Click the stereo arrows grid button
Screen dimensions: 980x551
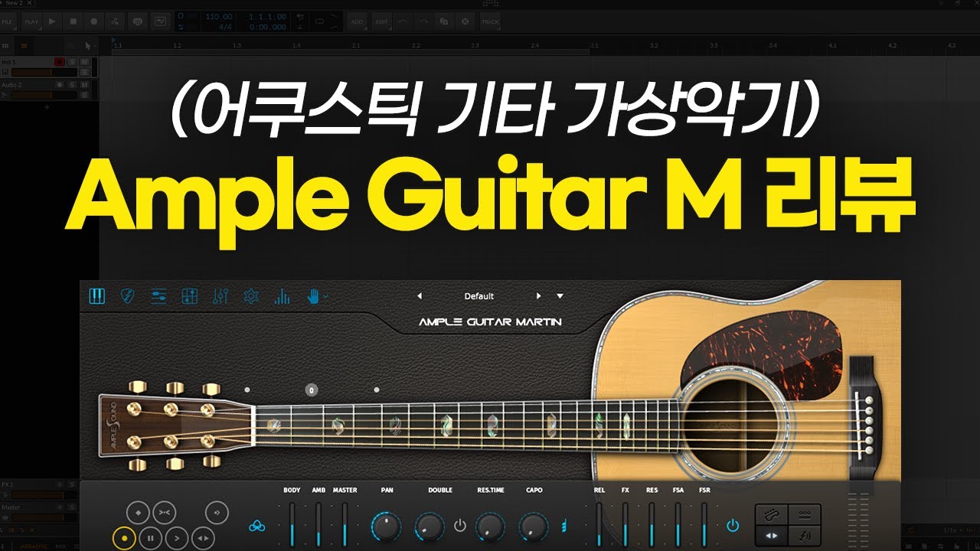(x=772, y=536)
